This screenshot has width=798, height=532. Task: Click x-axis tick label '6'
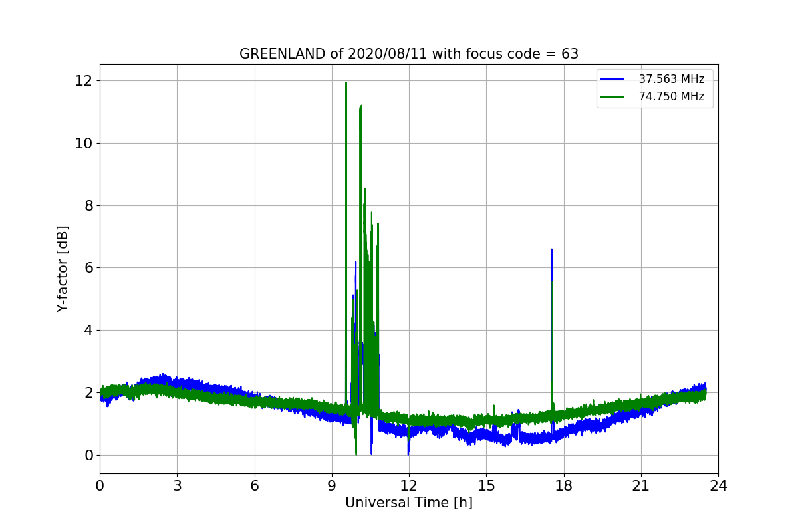tap(255, 485)
